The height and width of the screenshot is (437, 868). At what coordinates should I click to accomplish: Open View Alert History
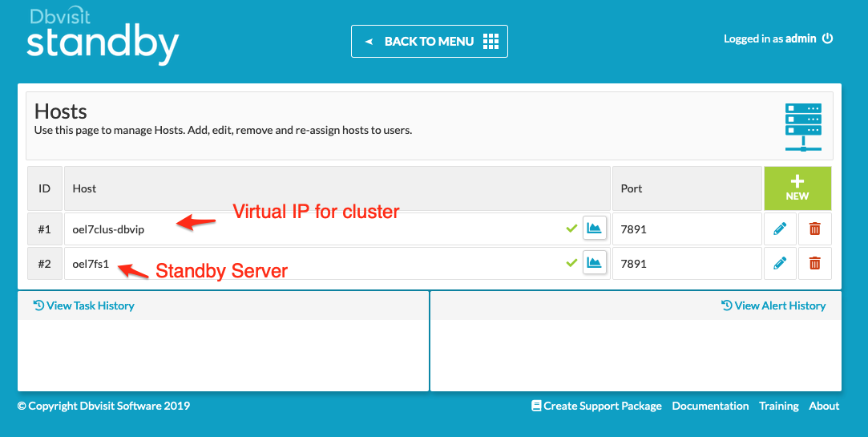coord(773,305)
